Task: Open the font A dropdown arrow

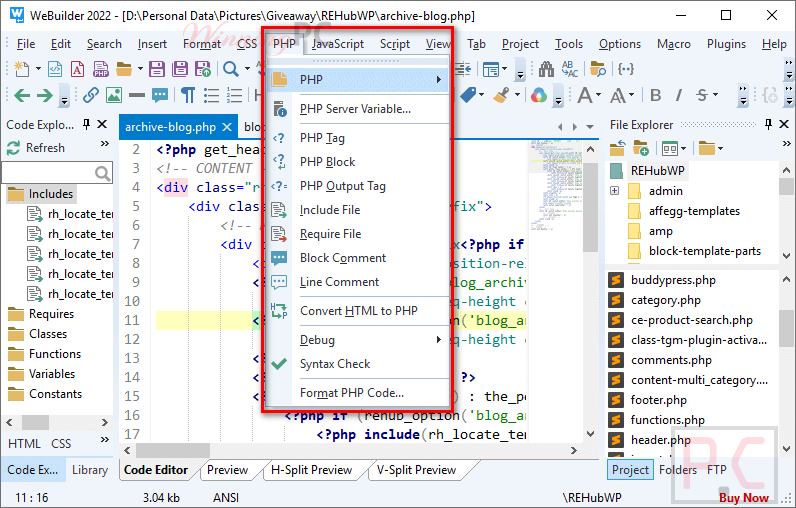Action: pyautogui.click(x=598, y=95)
